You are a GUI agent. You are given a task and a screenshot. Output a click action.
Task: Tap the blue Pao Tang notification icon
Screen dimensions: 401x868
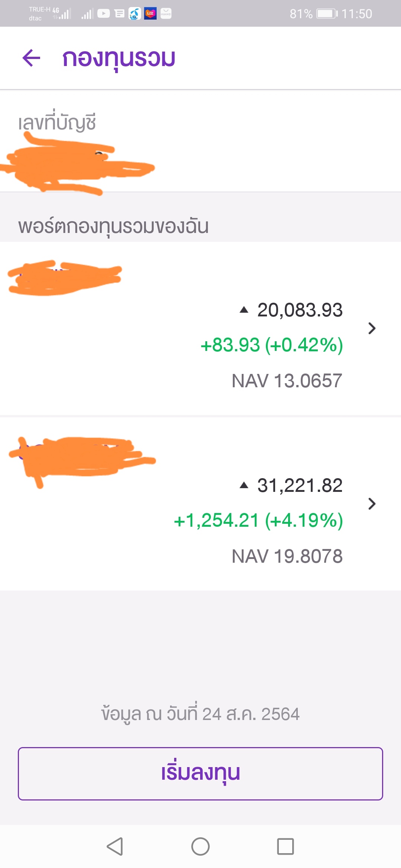click(134, 14)
